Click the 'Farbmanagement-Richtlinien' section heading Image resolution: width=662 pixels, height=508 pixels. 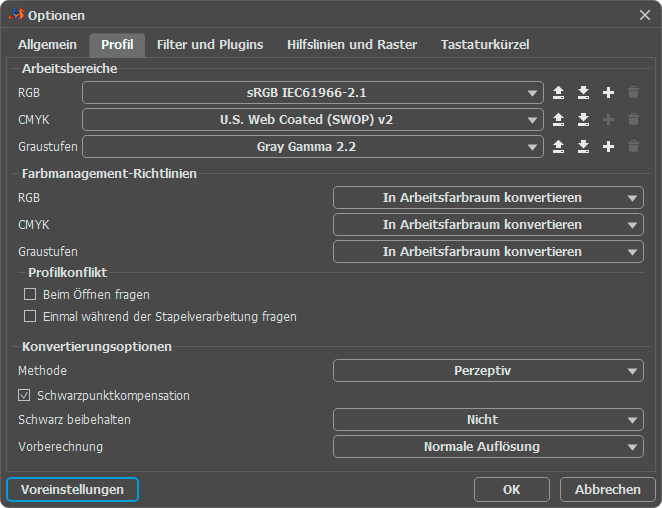109,174
